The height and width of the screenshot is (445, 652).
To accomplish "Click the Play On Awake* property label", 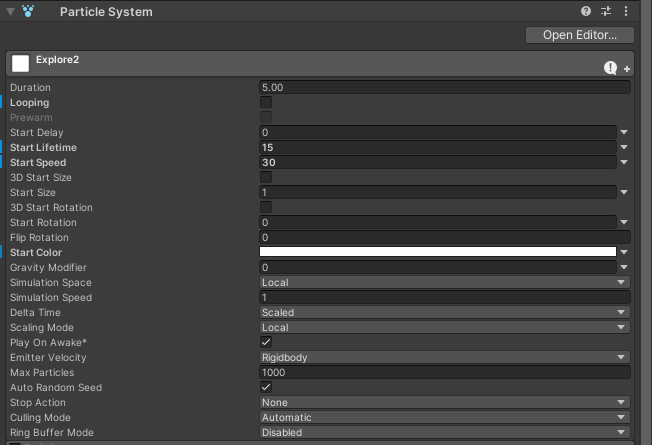I will (x=48, y=342).
